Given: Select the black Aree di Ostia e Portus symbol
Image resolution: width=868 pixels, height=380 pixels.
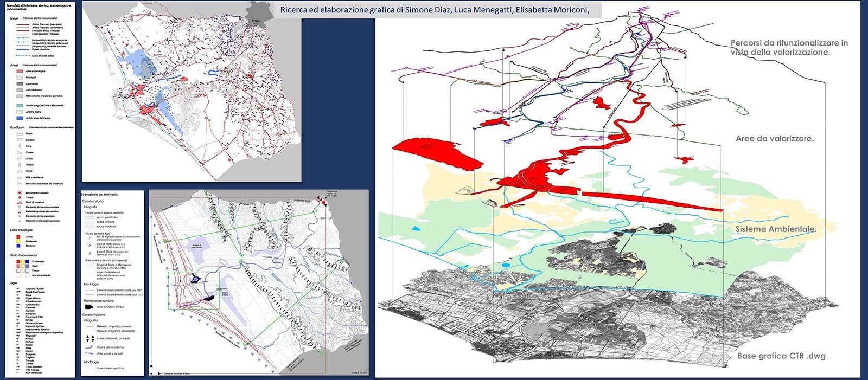Looking at the screenshot, I should point(89,307).
